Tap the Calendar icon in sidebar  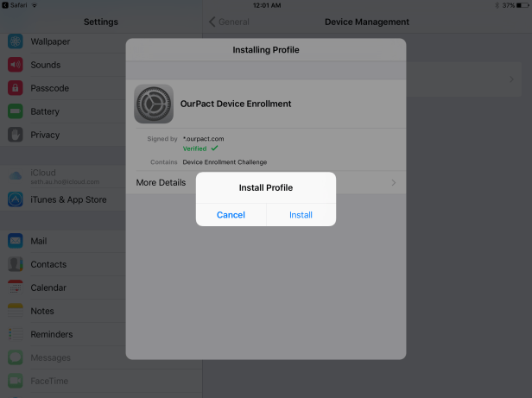click(16, 287)
